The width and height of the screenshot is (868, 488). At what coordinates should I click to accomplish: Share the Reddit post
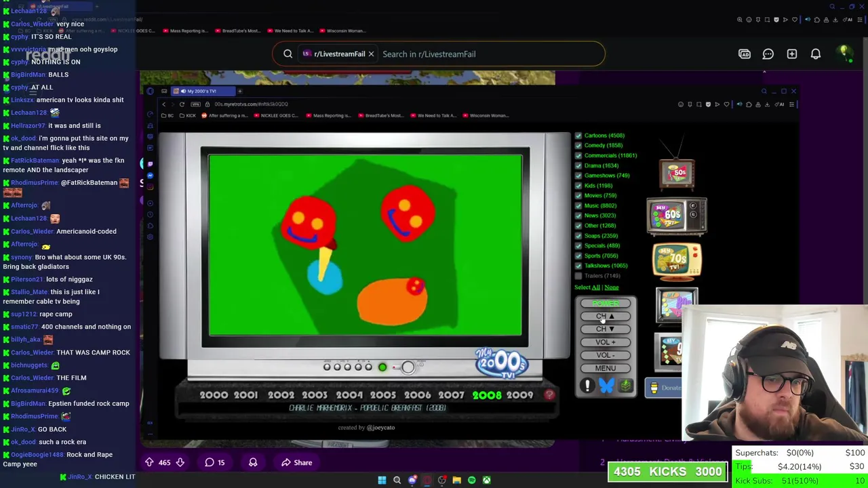(296, 462)
